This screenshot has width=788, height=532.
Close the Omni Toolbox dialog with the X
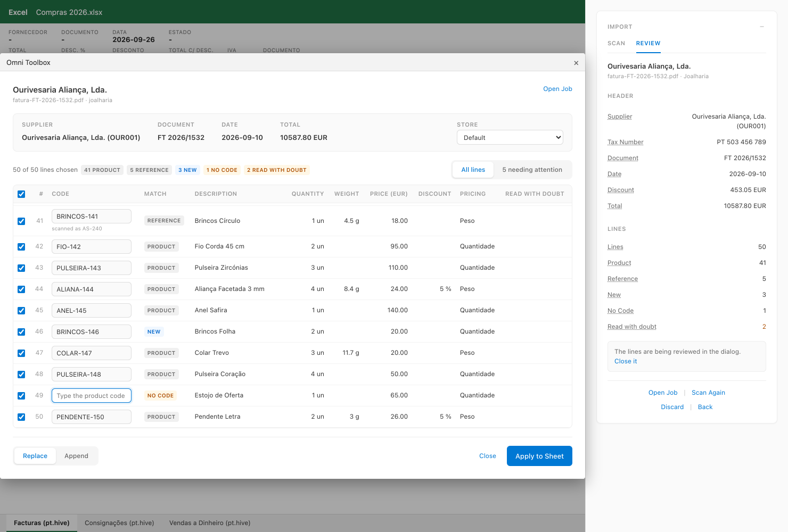click(x=576, y=63)
